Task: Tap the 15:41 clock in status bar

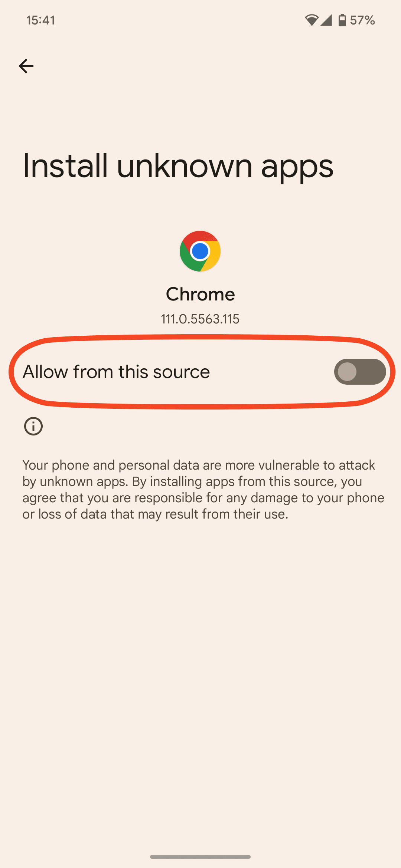Action: [x=41, y=20]
